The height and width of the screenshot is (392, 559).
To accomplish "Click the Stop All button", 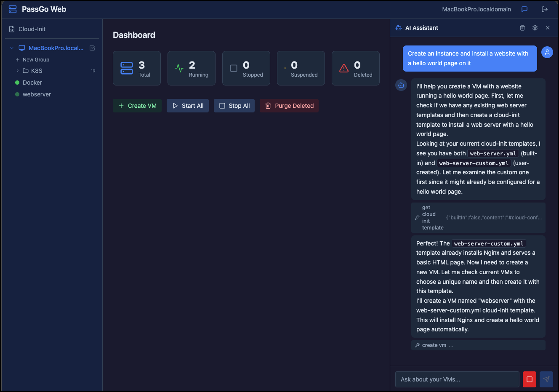I will pos(234,106).
